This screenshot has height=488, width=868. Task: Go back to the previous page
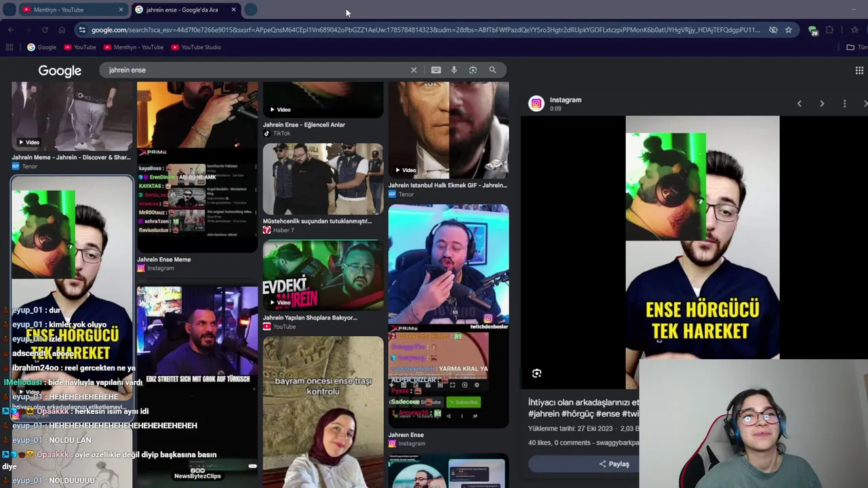11,30
